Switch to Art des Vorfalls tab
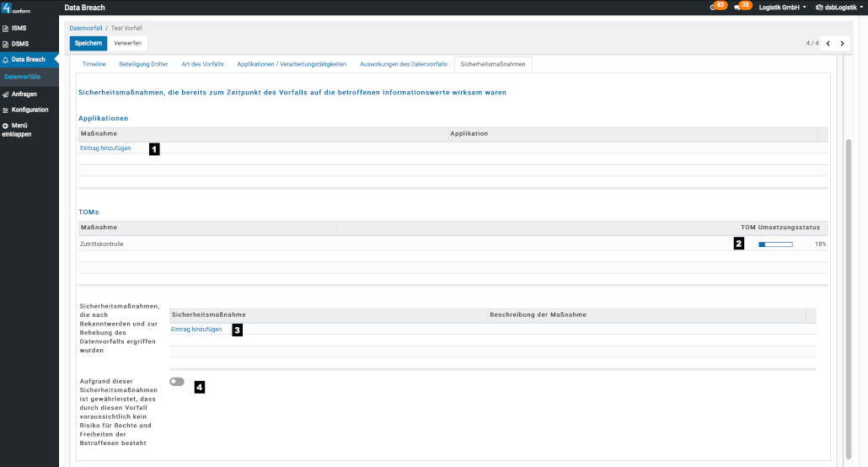The height and width of the screenshot is (467, 868). point(202,64)
